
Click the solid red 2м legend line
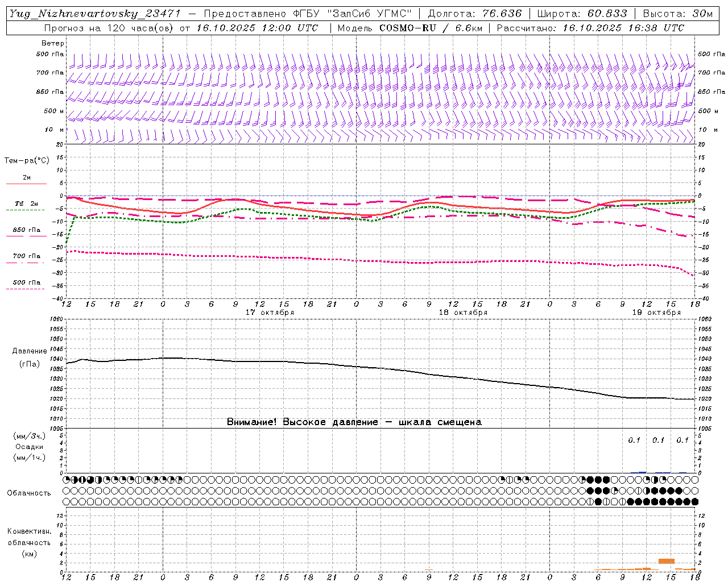[x=26, y=184]
